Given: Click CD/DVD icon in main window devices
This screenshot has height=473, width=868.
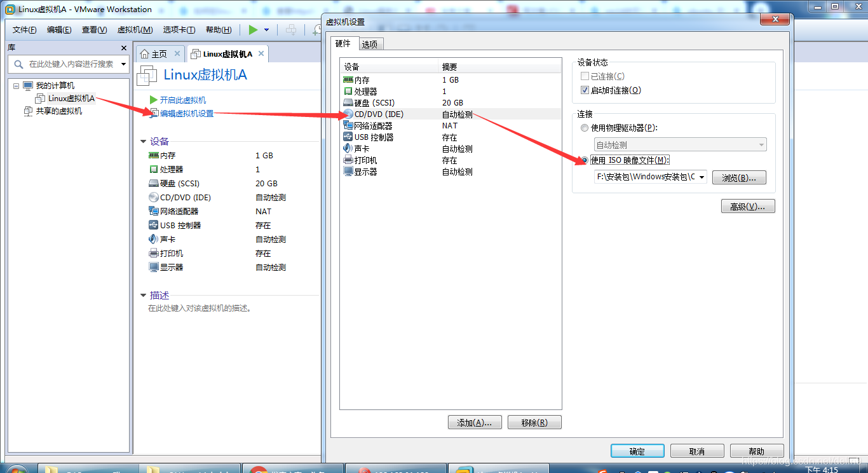Looking at the screenshot, I should [153, 197].
